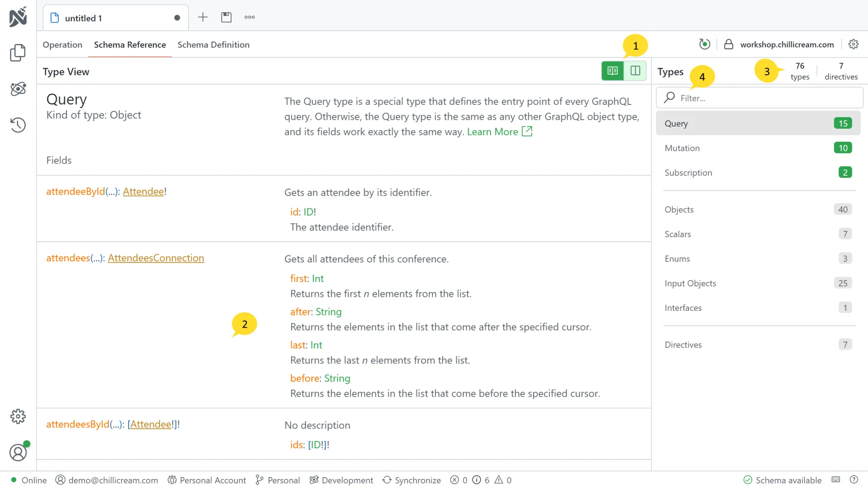The height and width of the screenshot is (488, 868).
Task: Expand the Objects type category
Action: pos(758,210)
